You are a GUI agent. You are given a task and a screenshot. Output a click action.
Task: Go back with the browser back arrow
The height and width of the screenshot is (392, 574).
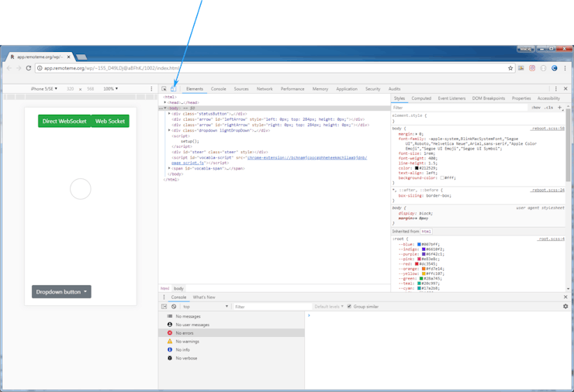pyautogui.click(x=9, y=68)
